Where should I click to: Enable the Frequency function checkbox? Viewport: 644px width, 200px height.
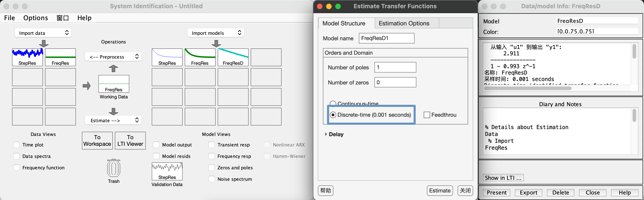(16, 168)
